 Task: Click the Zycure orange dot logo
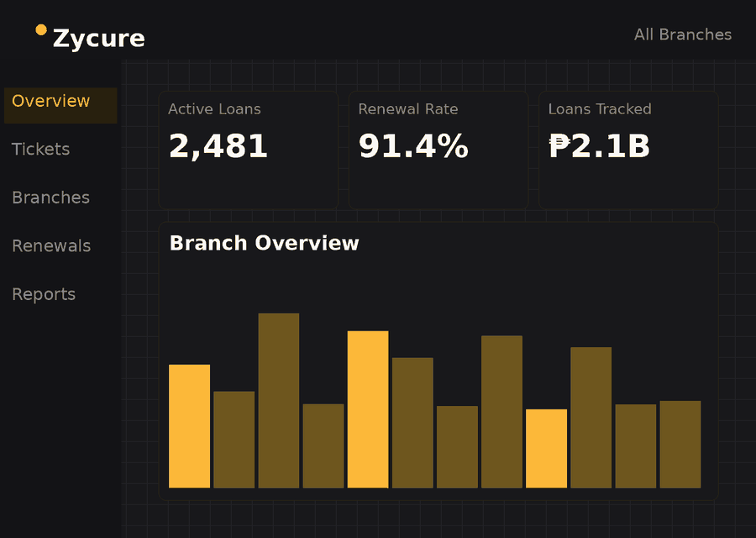pos(41,30)
